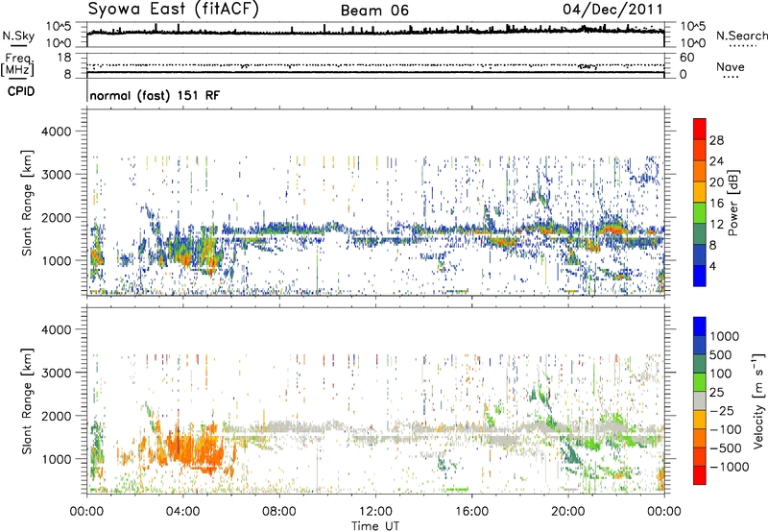
Task: Click the 20 label on the power colorbar
Action: [716, 182]
